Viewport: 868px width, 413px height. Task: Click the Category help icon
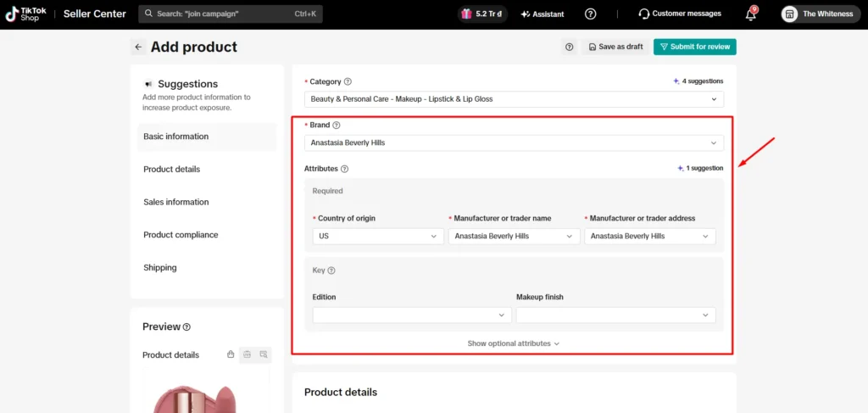(348, 81)
